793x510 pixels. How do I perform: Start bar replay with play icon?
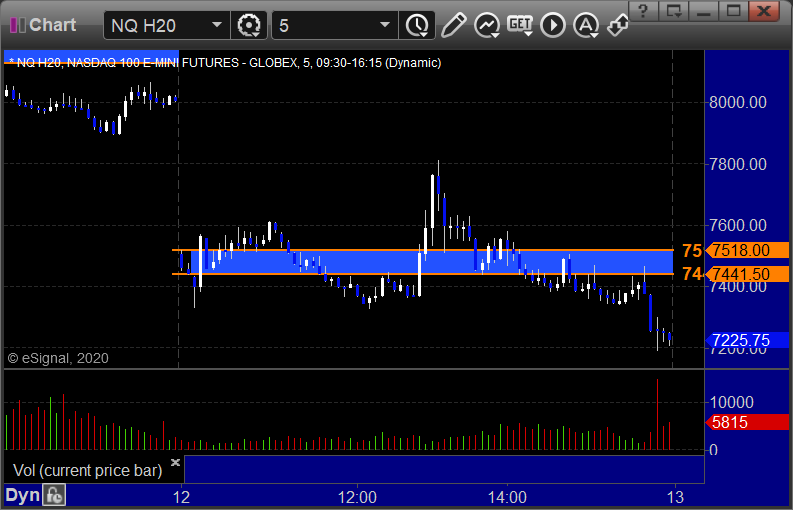tap(553, 25)
